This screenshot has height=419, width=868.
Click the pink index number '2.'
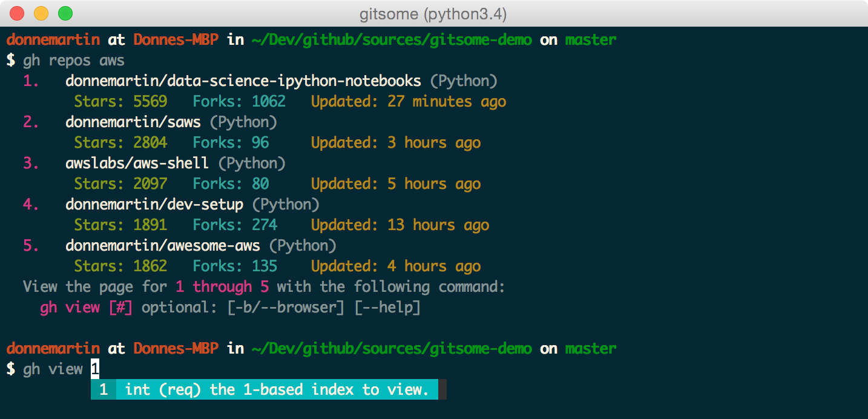click(31, 122)
